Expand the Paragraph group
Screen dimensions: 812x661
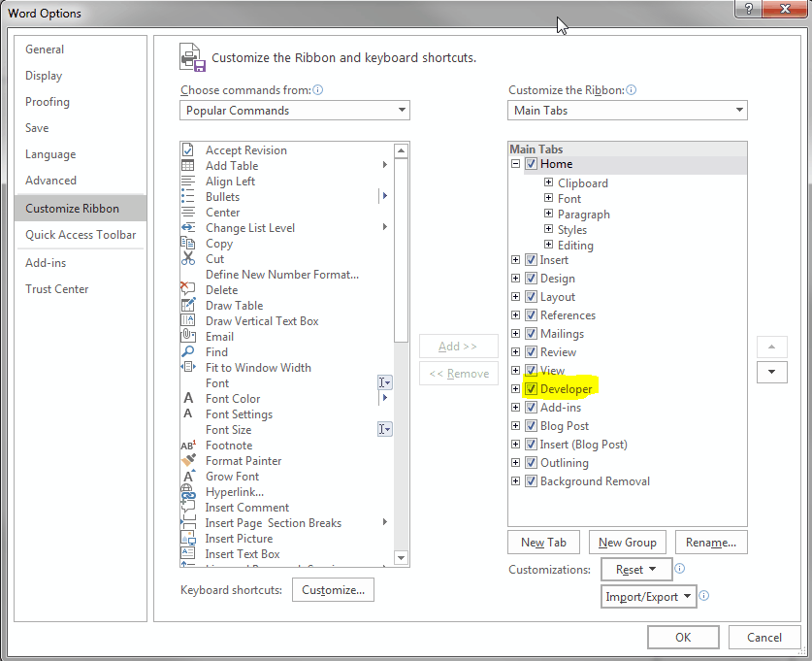point(548,214)
